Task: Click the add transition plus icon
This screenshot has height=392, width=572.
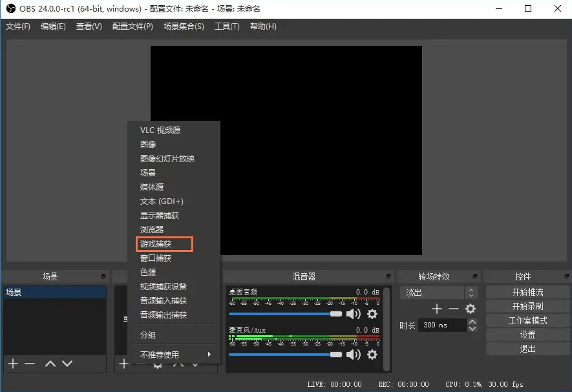Action: (x=436, y=309)
